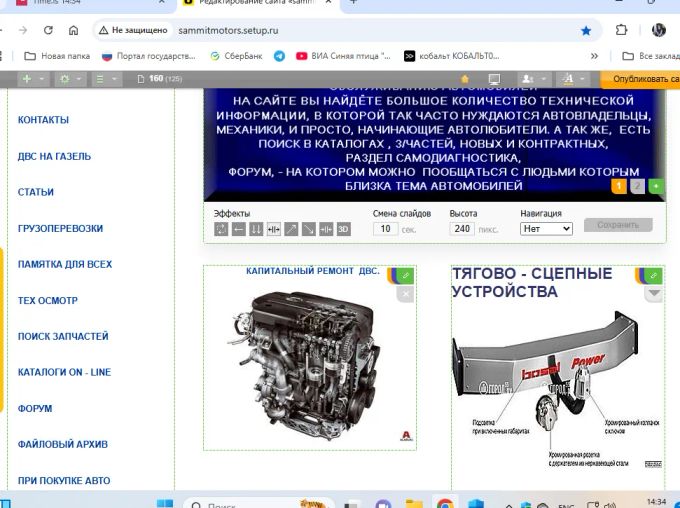The width and height of the screenshot is (680, 508).
Task: Open dropdown arrow next to list icon
Action: point(114,79)
